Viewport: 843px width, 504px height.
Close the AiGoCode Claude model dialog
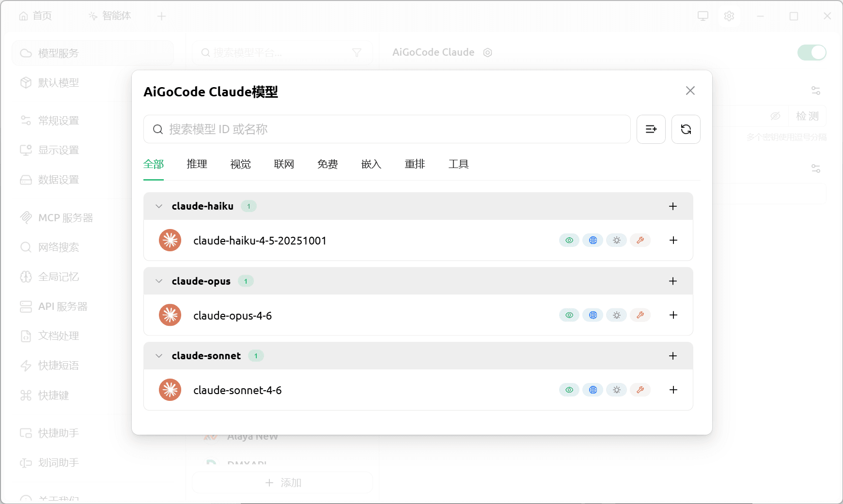(690, 91)
